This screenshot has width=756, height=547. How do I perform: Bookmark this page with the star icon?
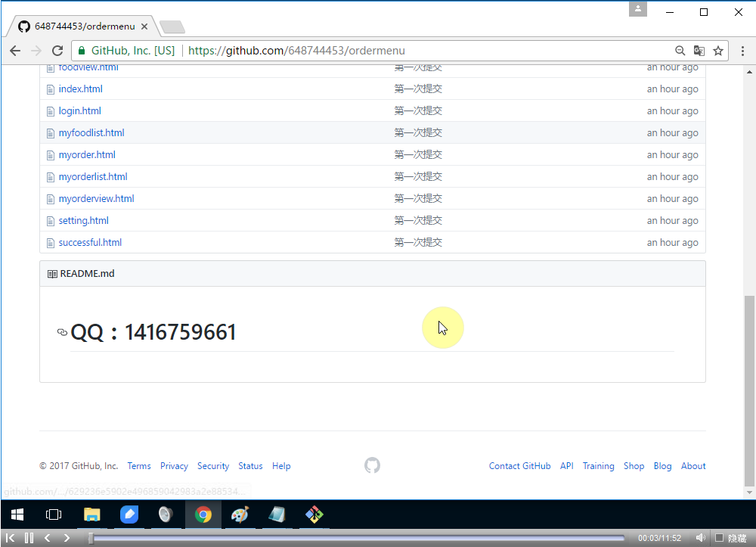(718, 51)
